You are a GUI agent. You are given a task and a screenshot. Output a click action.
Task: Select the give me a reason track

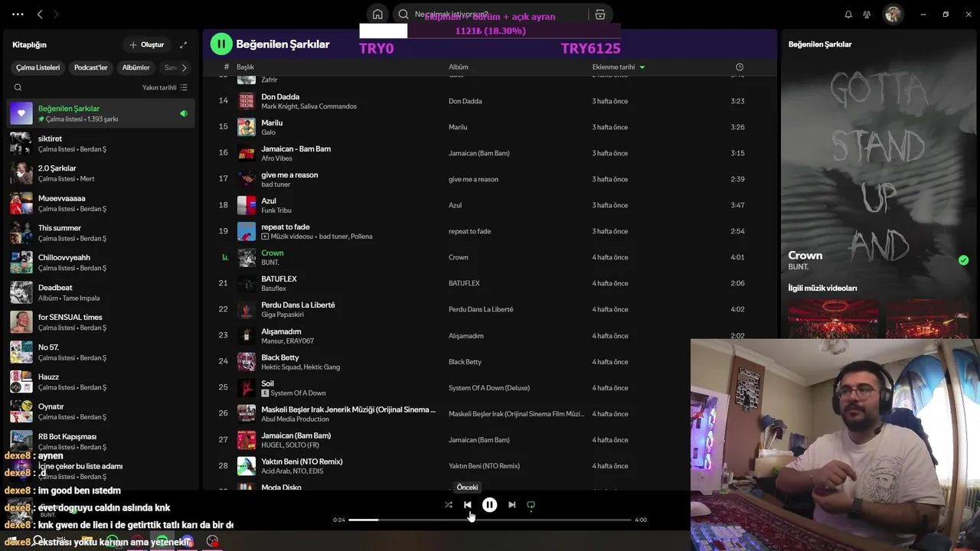pyautogui.click(x=289, y=174)
